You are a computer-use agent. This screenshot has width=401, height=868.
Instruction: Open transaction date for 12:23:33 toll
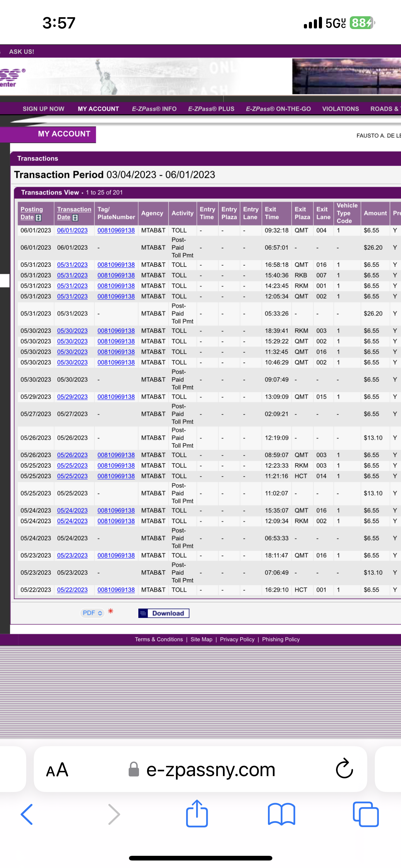tap(72, 465)
